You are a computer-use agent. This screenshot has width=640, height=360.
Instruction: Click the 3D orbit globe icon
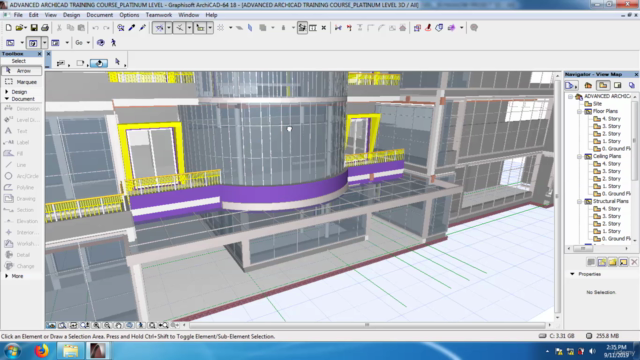(101, 42)
